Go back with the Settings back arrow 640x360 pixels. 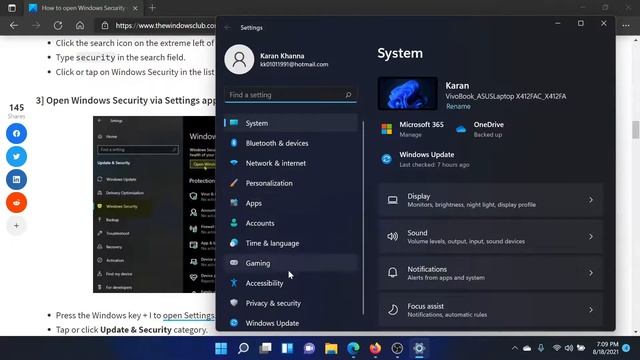coord(228,28)
